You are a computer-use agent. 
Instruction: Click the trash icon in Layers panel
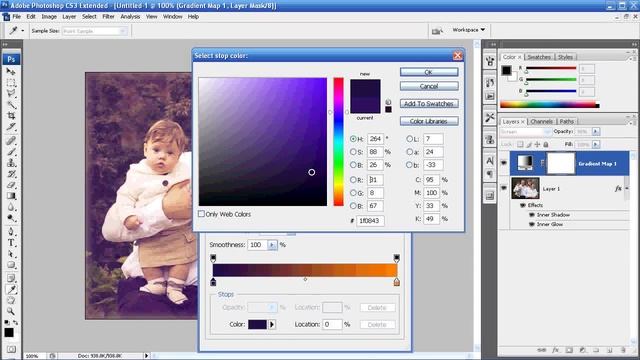tap(623, 350)
